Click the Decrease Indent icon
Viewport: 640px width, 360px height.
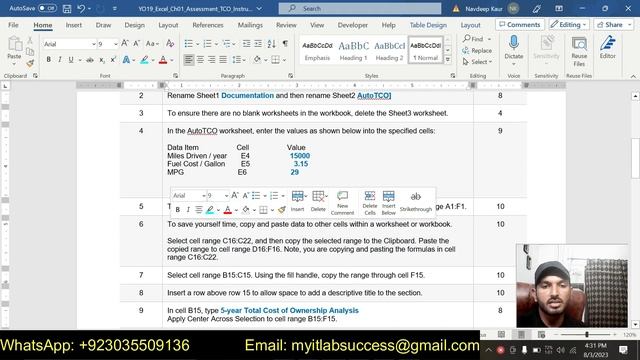[247, 44]
